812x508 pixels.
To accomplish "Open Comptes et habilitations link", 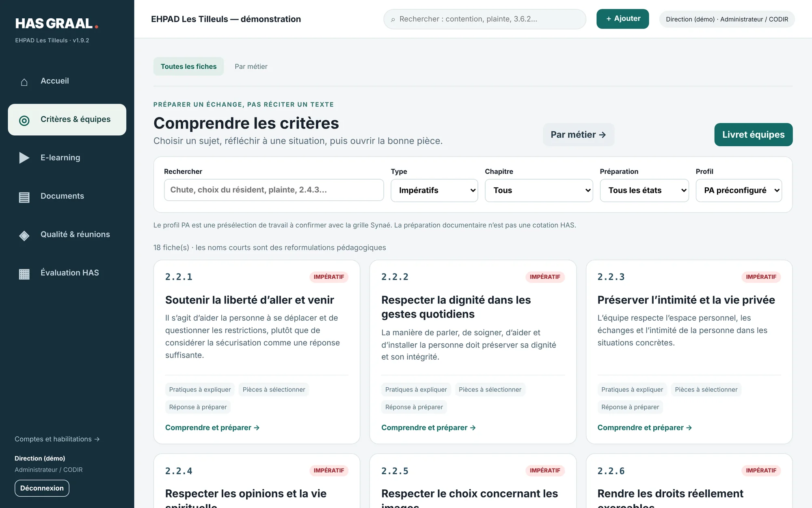I will click(57, 439).
